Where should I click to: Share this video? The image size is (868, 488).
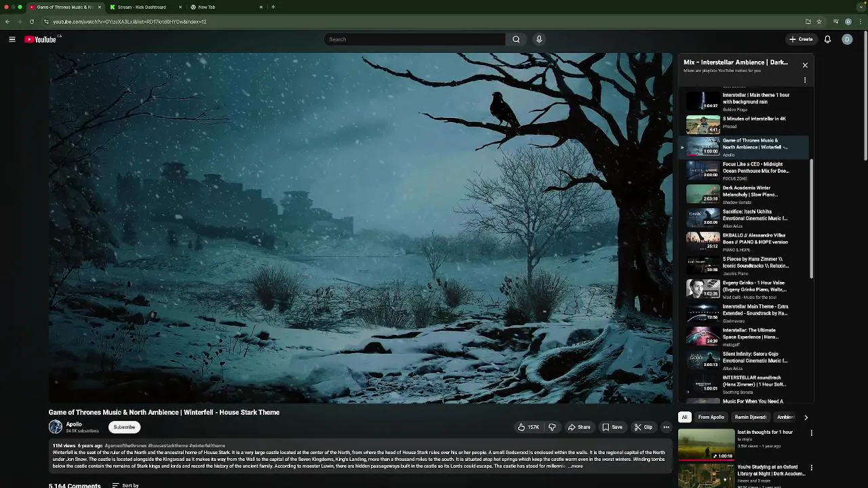[579, 427]
